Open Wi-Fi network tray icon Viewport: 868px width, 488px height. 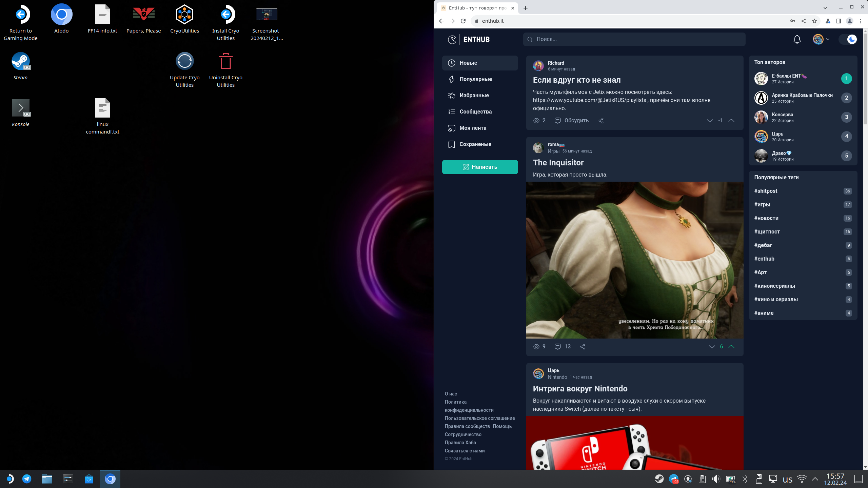tap(802, 479)
